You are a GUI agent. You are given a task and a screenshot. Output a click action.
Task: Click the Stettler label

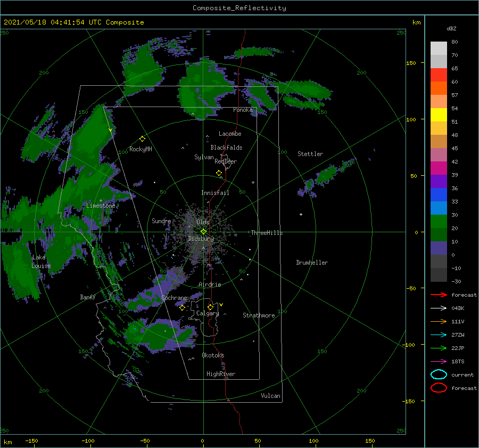click(x=310, y=154)
